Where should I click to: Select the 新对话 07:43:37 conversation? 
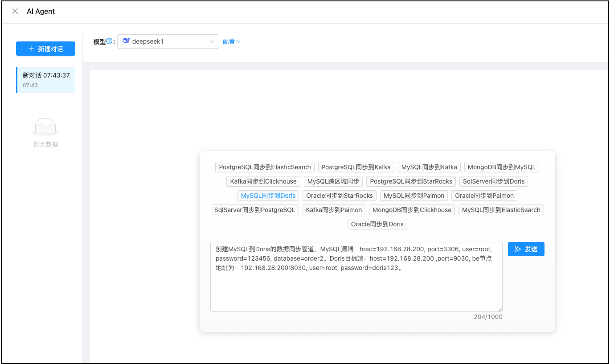tap(45, 80)
